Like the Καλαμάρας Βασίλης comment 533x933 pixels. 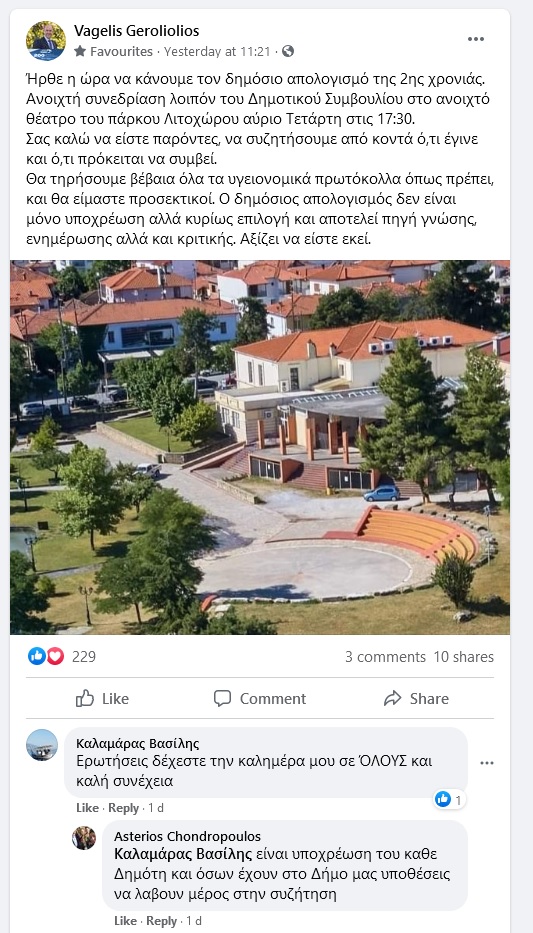pos(87,808)
